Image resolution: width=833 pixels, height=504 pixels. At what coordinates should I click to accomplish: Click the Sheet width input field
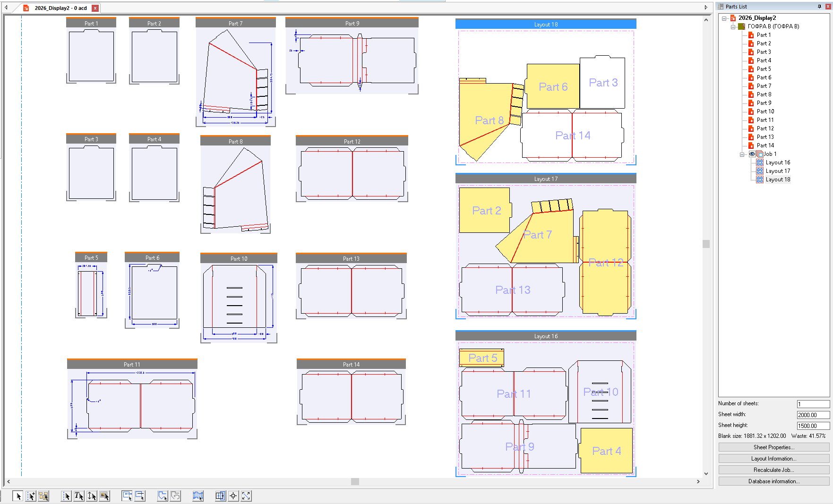813,415
